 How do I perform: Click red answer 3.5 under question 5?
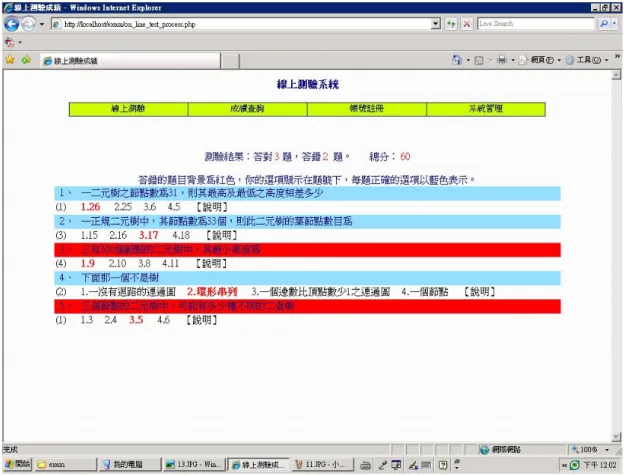(x=136, y=320)
